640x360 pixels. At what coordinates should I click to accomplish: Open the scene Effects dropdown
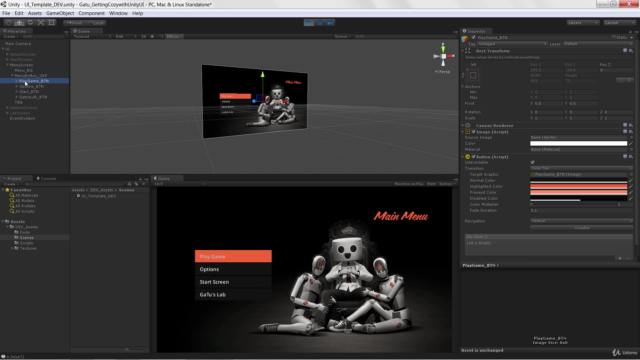tap(174, 36)
